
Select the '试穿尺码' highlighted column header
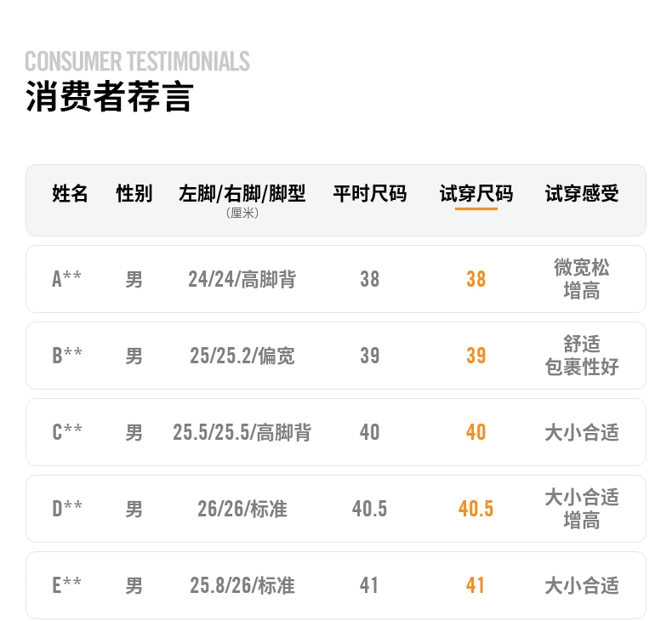(476, 193)
